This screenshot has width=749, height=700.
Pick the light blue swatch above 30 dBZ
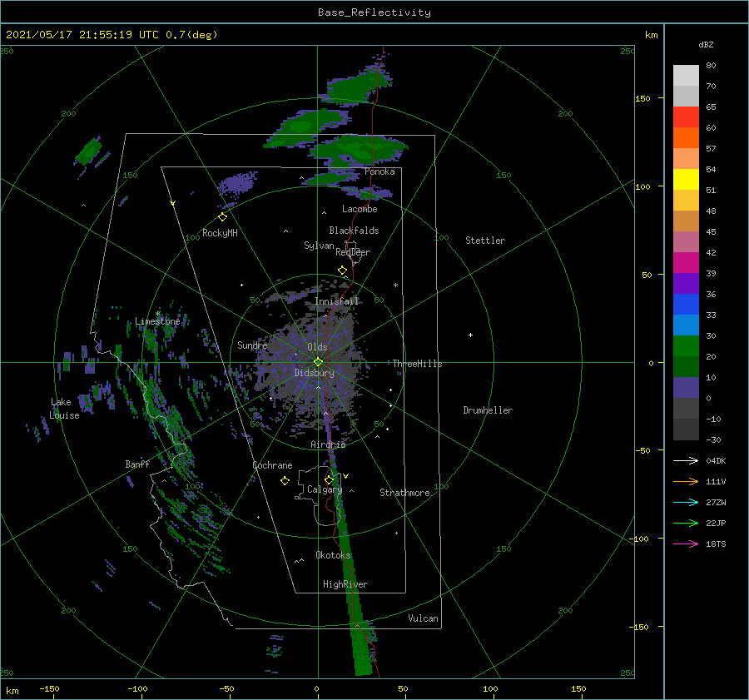(x=686, y=325)
